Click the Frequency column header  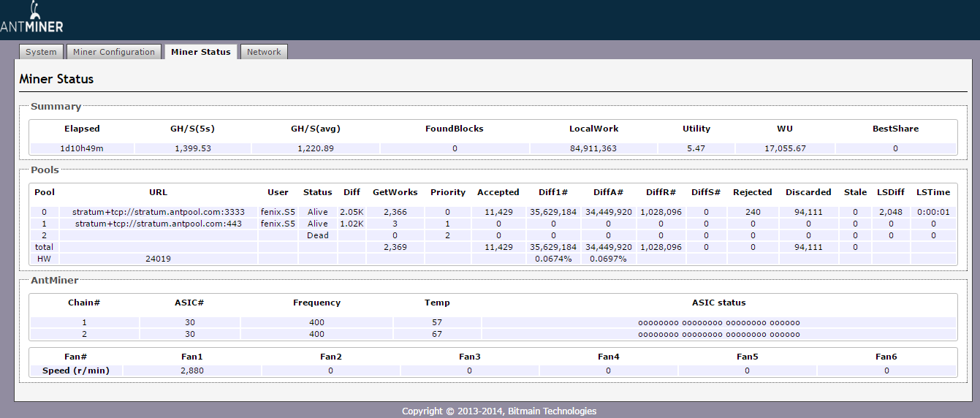pos(316,303)
